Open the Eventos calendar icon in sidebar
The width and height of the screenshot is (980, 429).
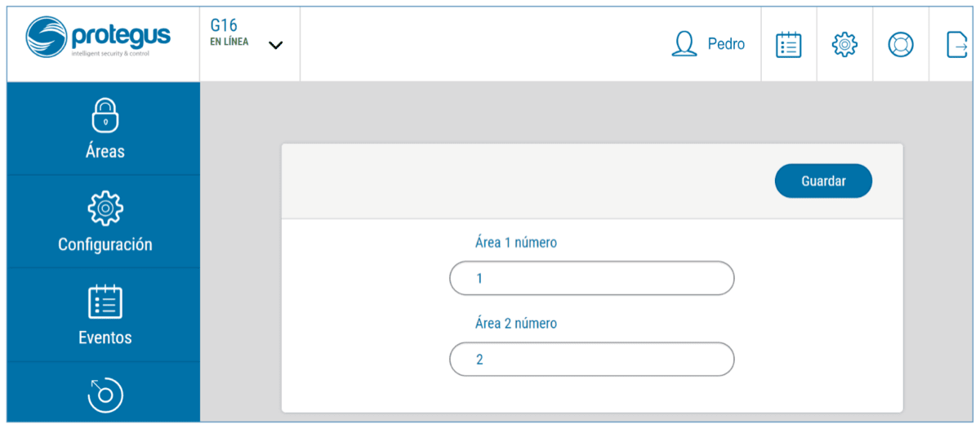click(x=105, y=302)
